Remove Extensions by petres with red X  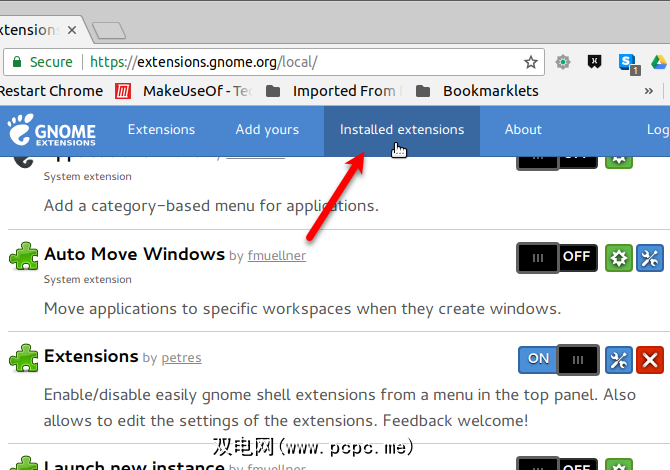pos(649,360)
